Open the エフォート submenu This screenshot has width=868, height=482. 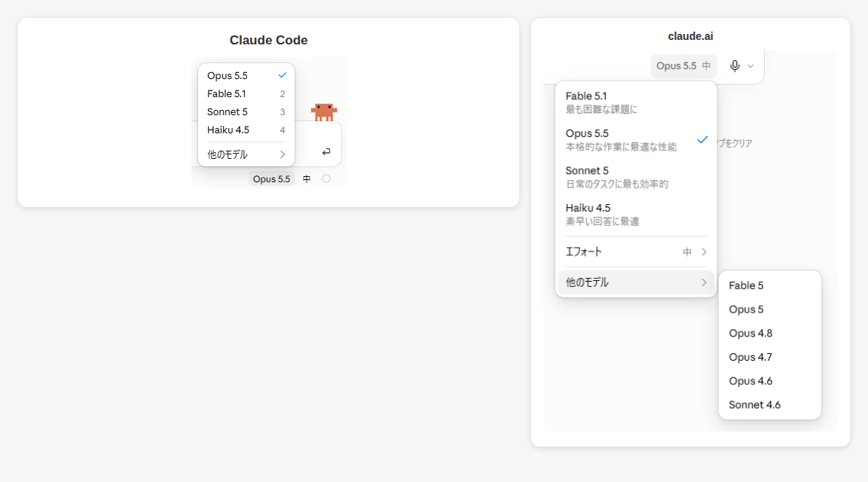(636, 252)
